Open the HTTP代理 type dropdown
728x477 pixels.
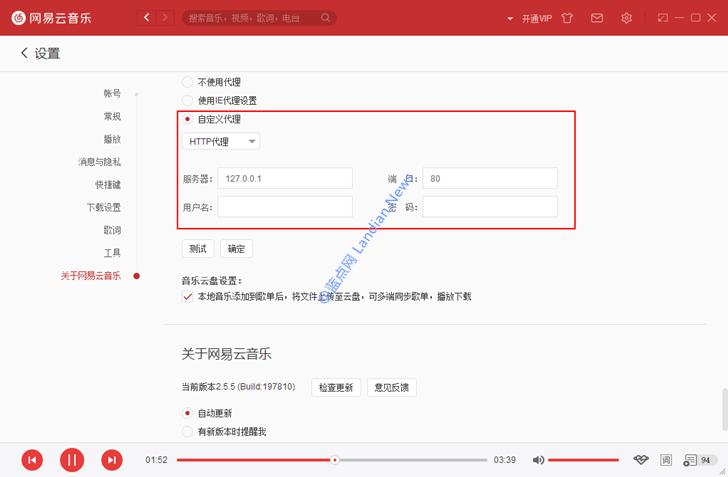click(221, 141)
